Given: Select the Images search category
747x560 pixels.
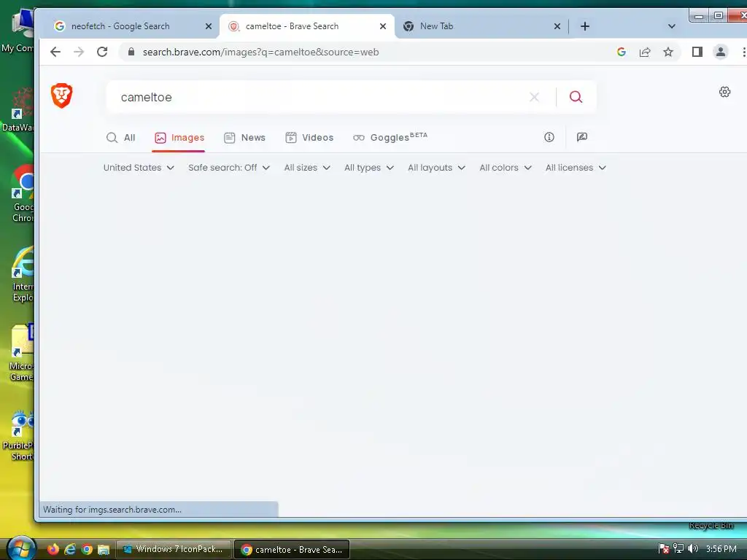Looking at the screenshot, I should [179, 138].
